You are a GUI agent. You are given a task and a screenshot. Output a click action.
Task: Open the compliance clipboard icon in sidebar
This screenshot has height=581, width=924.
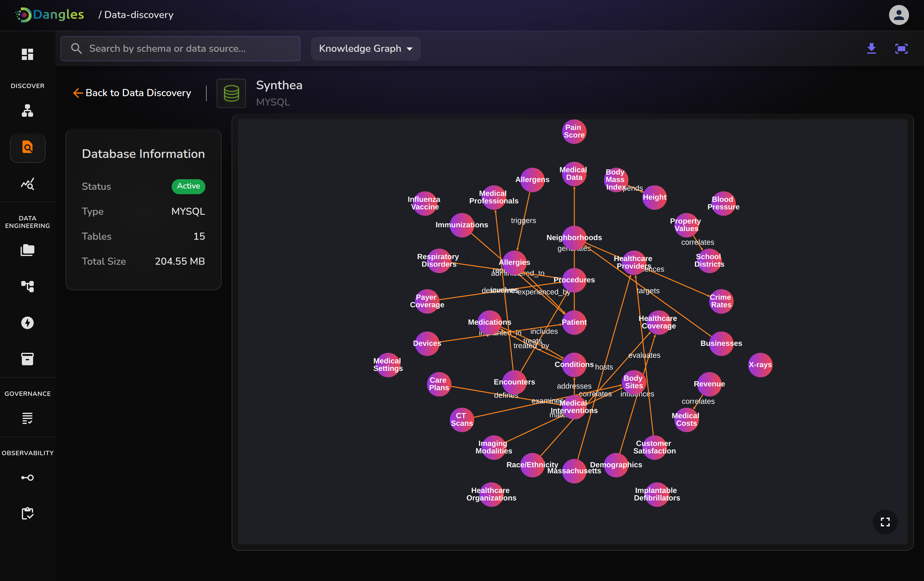27,514
